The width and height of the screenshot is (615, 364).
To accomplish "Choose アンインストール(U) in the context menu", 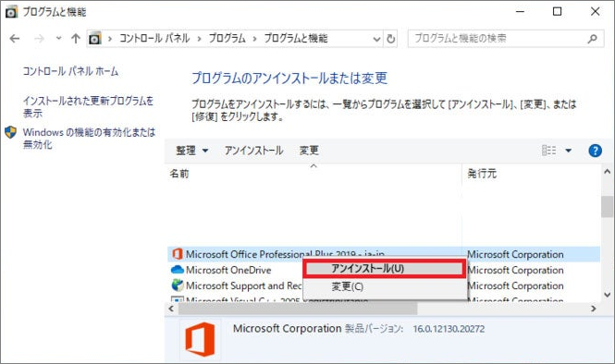I will (x=385, y=269).
